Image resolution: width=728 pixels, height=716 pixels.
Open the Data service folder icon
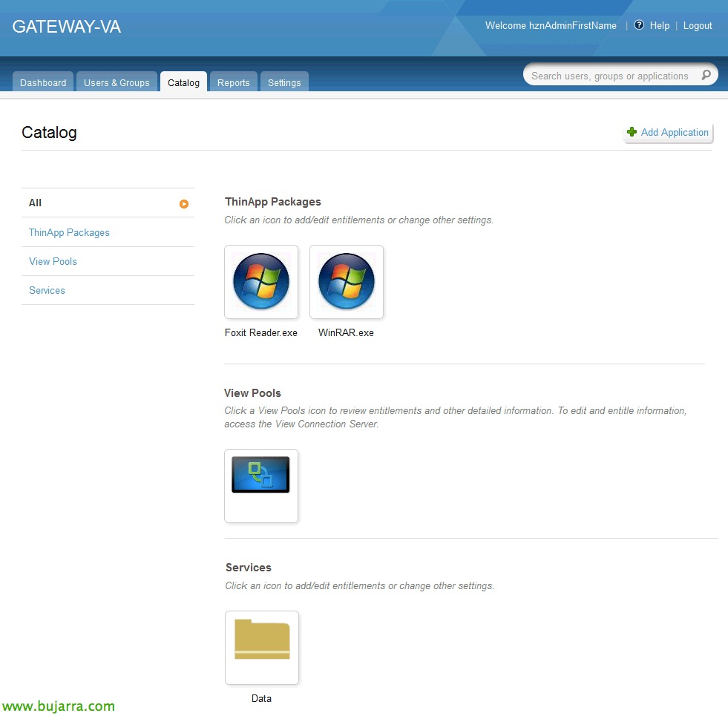(262, 647)
